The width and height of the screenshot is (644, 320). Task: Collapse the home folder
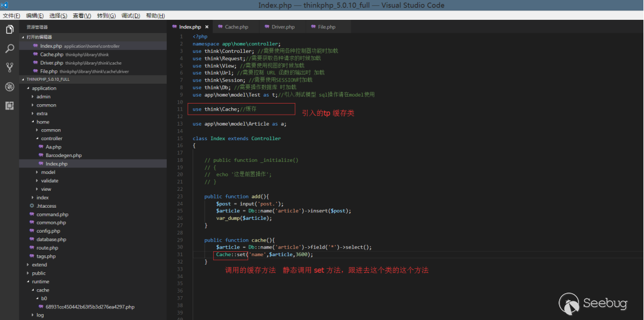click(93, 122)
